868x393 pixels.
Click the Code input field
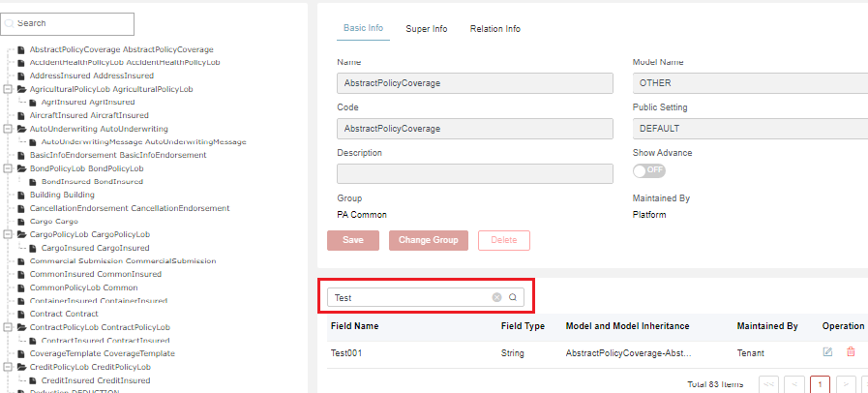coord(475,129)
